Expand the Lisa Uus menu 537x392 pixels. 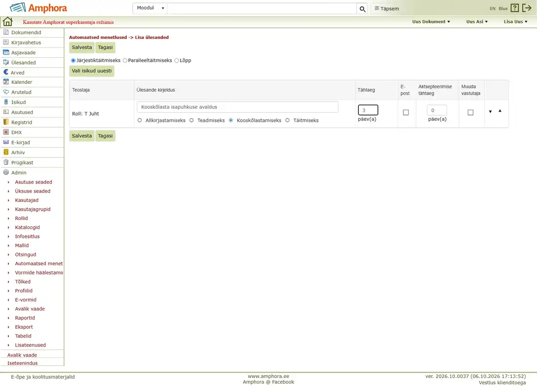516,21
